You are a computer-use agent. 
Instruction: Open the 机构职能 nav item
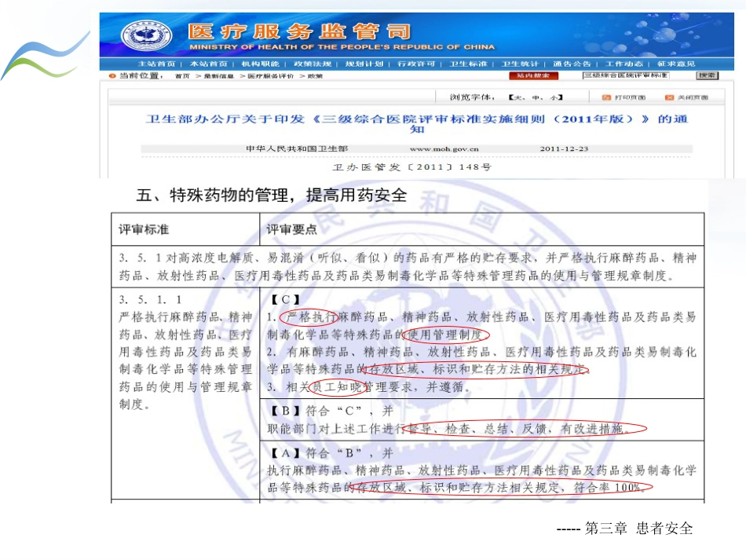(x=260, y=64)
